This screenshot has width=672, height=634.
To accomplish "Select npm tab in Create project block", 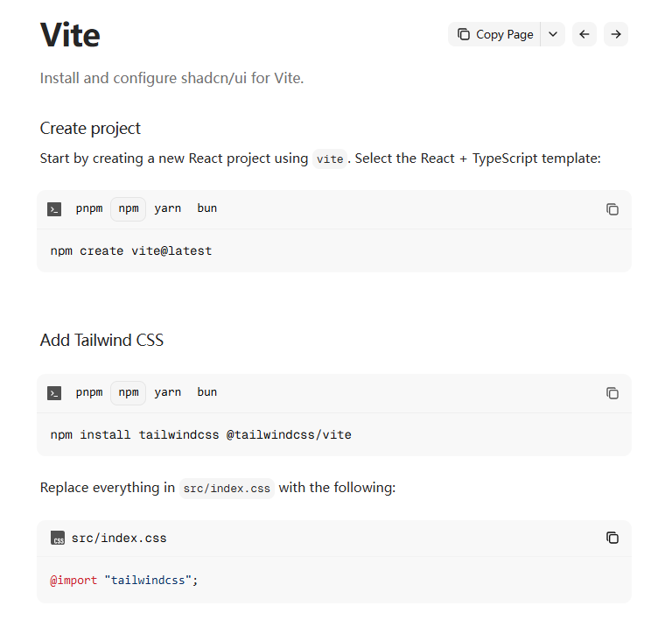I will click(129, 208).
